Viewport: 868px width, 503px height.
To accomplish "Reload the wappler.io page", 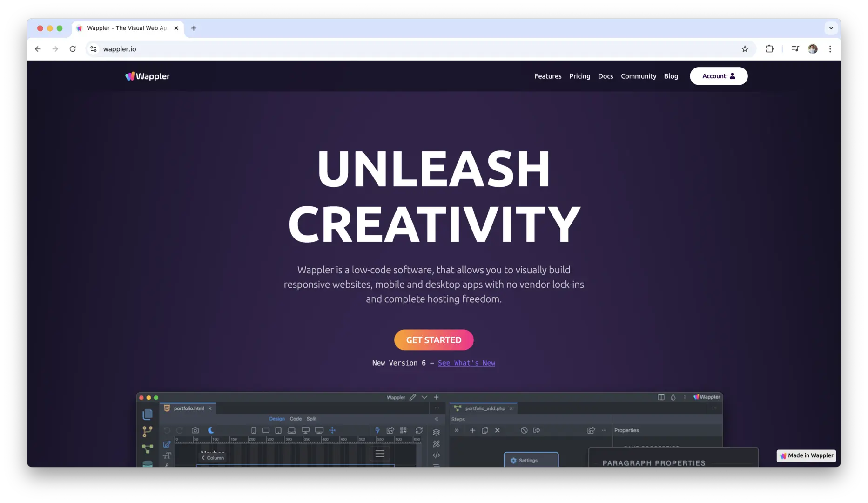I will 73,49.
